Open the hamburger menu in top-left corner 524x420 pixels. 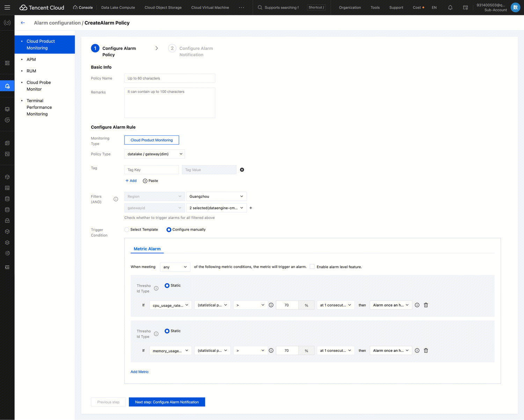[7, 7]
